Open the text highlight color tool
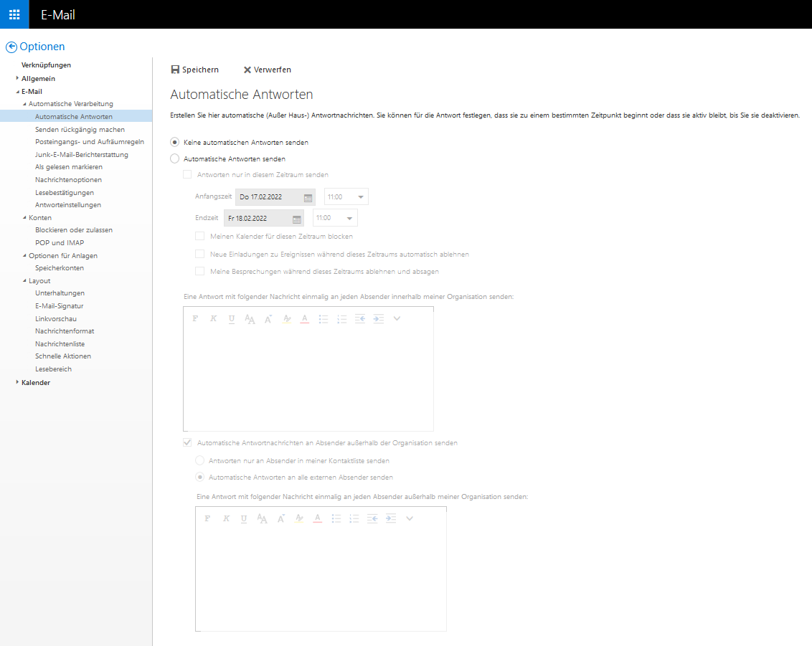 tap(286, 318)
